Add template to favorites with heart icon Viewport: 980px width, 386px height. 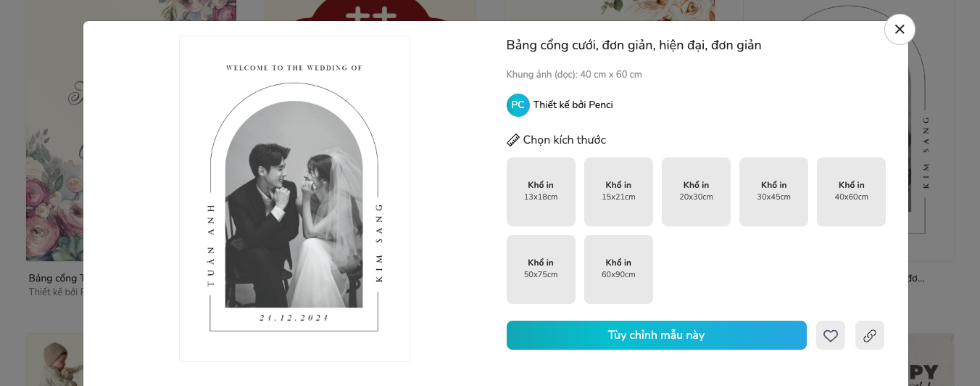pos(831,335)
